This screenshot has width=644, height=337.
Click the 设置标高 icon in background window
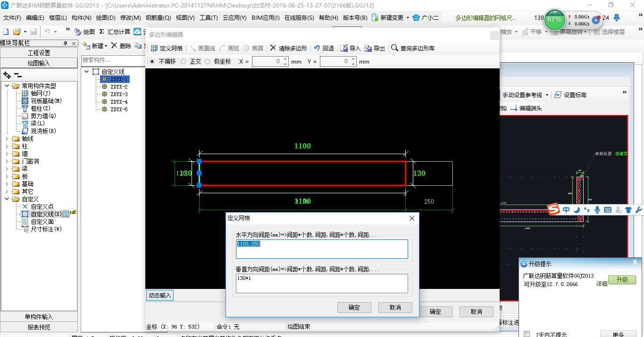pos(558,95)
